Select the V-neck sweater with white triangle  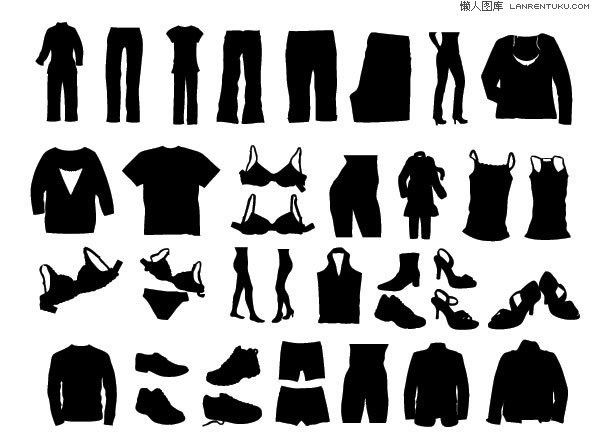(x=72, y=190)
